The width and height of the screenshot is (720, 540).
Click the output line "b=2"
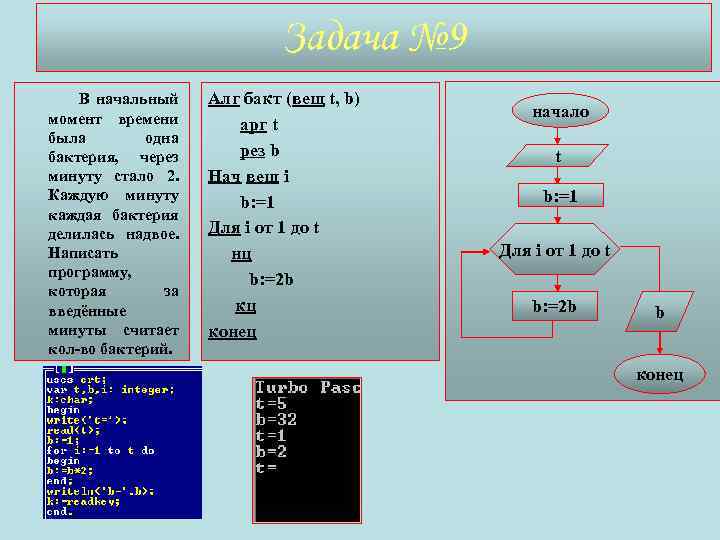tap(271, 451)
